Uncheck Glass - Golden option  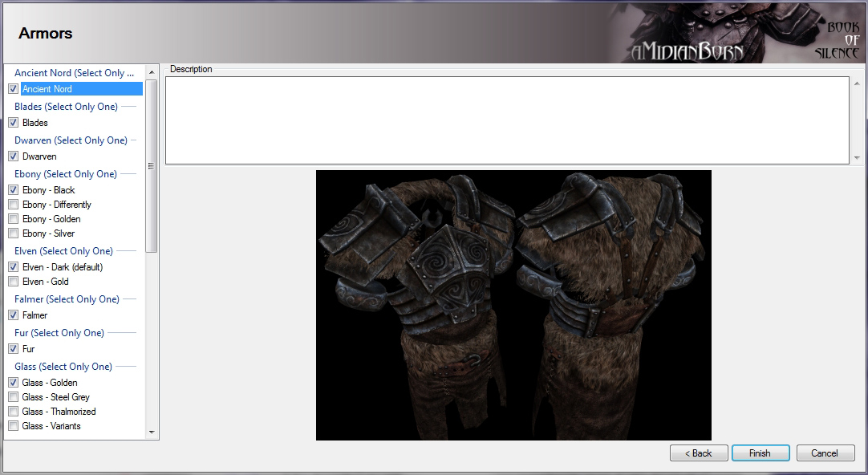14,383
